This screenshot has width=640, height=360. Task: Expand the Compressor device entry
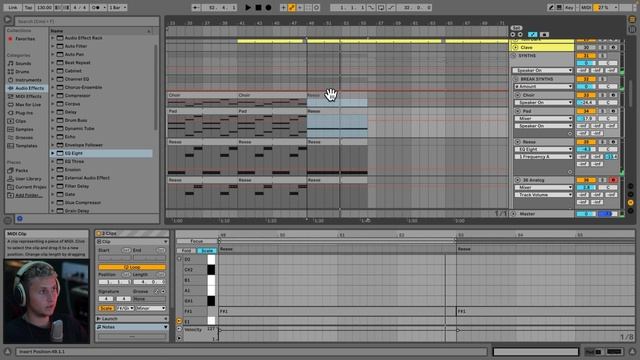pyautogui.click(x=53, y=96)
